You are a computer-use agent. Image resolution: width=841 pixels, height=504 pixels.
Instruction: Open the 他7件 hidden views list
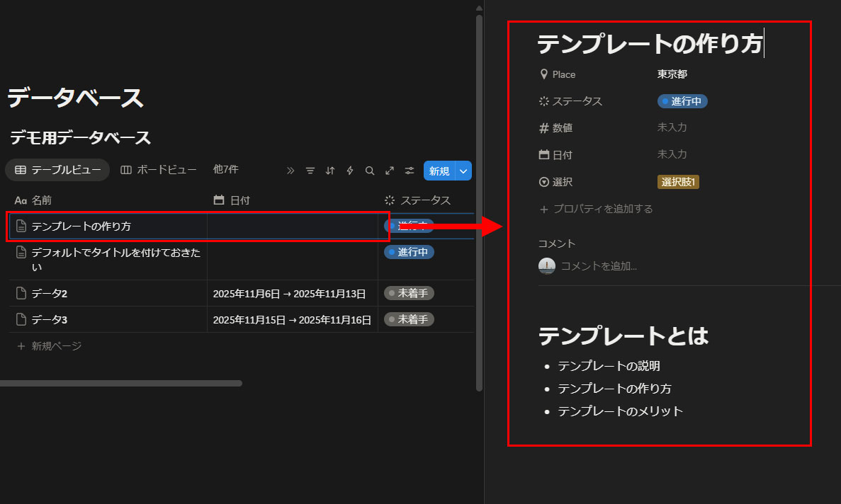225,170
